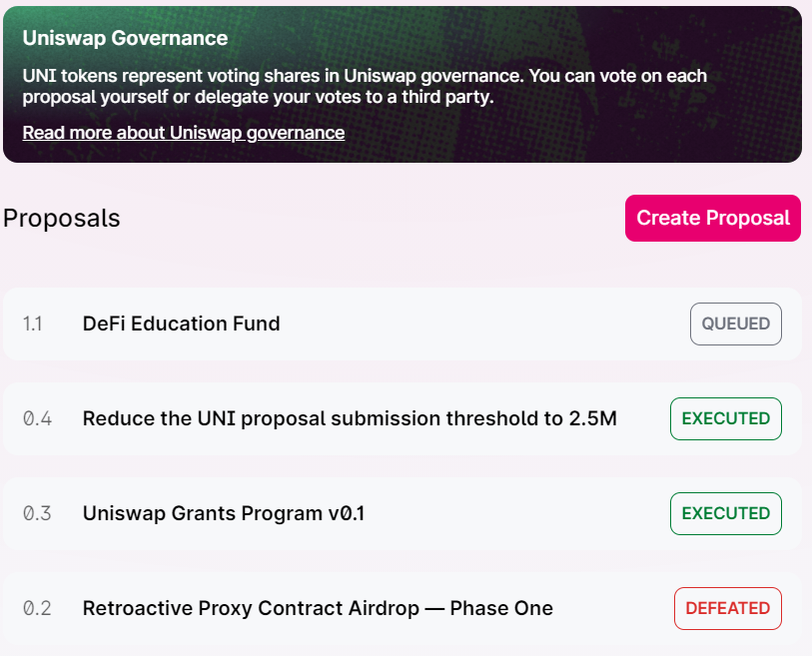Click the Proposals section heading
The image size is (812, 656).
point(62,218)
